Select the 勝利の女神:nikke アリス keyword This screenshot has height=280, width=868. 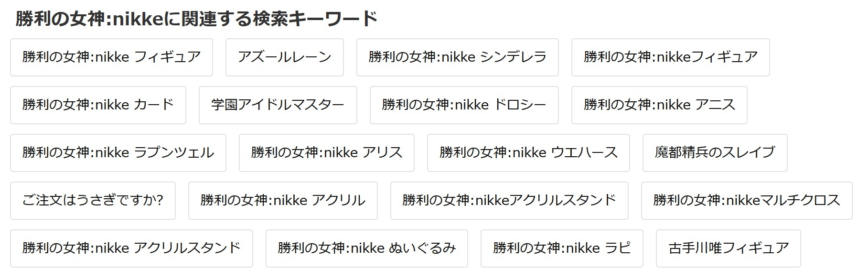click(x=326, y=153)
